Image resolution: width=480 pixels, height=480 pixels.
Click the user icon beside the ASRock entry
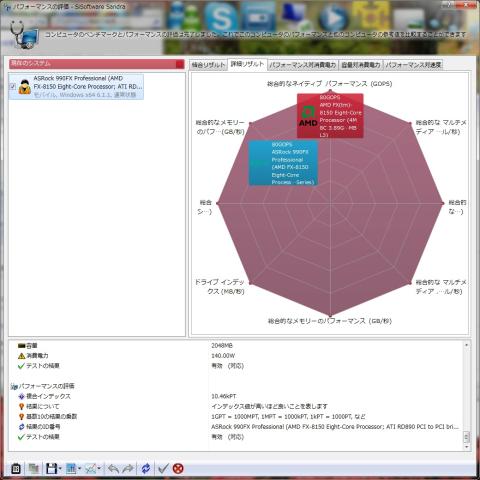pyautogui.click(x=25, y=87)
